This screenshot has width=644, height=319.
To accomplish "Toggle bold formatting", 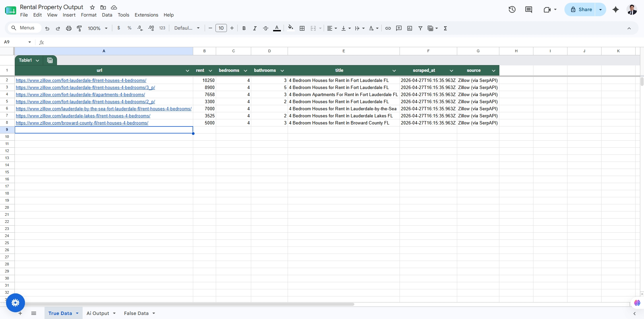I will (244, 28).
